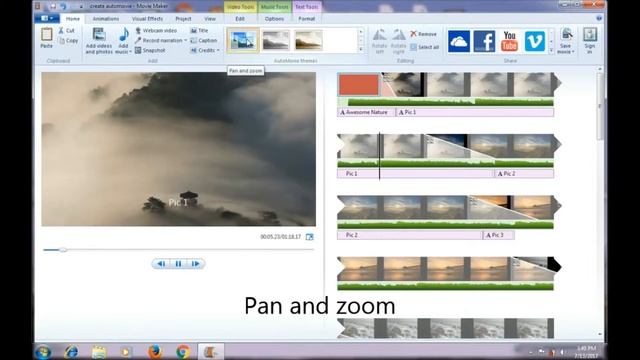
Task: Expand the Record narration dropdown arrow
Action: click(186, 40)
